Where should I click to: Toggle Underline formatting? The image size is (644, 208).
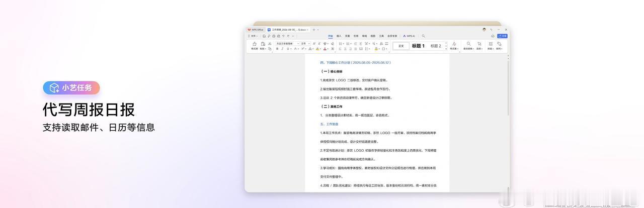click(288, 49)
